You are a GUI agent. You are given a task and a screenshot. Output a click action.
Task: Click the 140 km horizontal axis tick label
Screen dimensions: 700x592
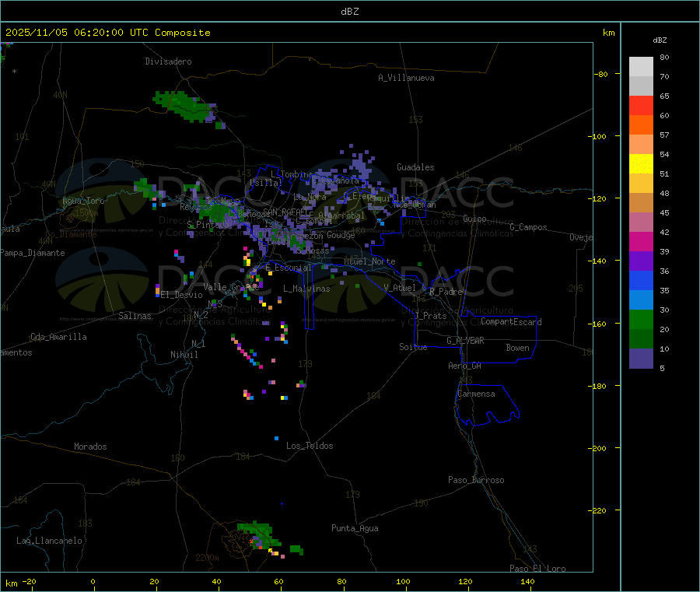click(x=527, y=581)
